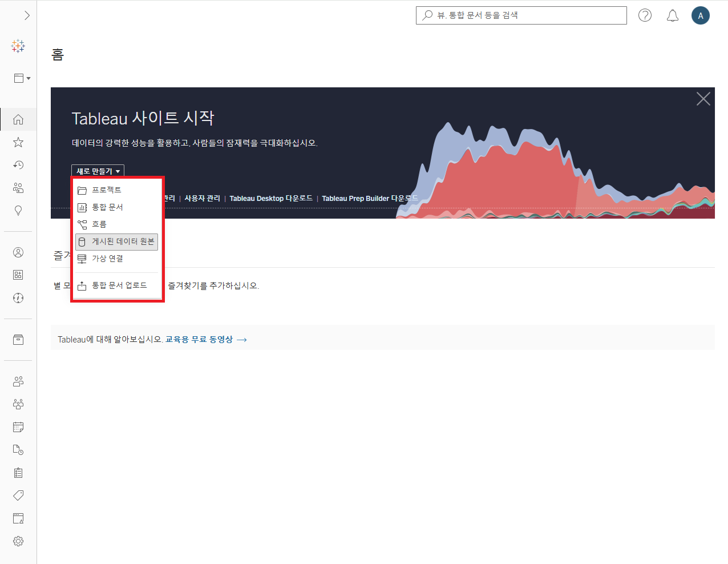Select 프로젝트 from the new menu
The image size is (728, 564).
coord(116,190)
